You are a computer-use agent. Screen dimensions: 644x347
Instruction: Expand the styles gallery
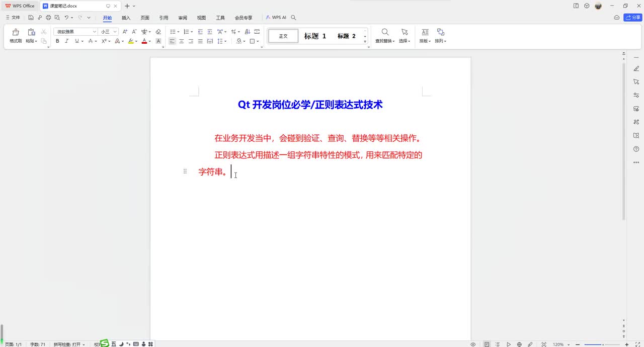(365, 42)
